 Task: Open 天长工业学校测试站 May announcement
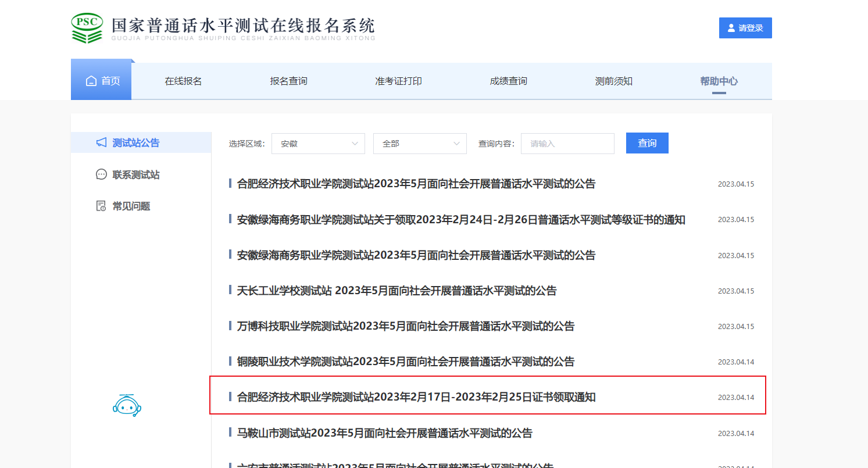397,291
